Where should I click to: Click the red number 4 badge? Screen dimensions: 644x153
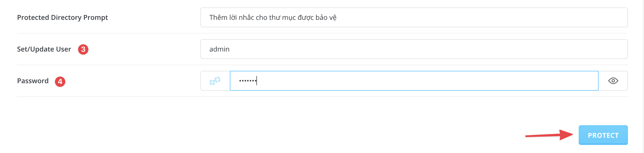point(60,81)
